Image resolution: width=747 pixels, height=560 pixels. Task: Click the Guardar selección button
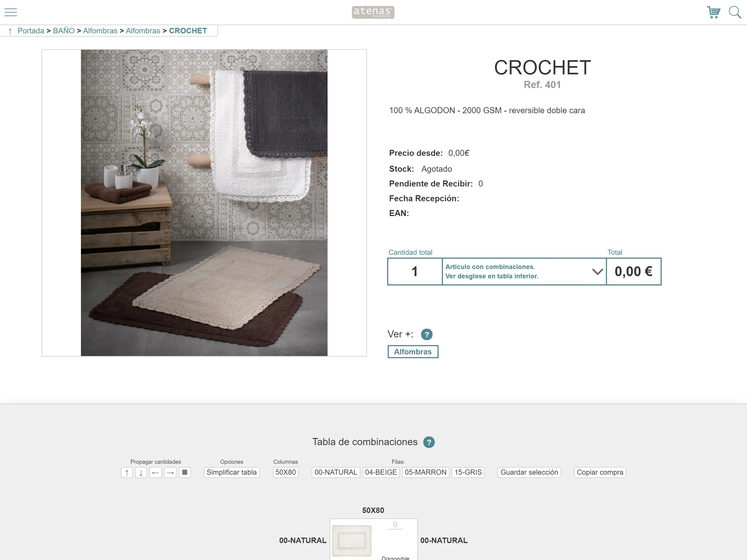coord(529,472)
